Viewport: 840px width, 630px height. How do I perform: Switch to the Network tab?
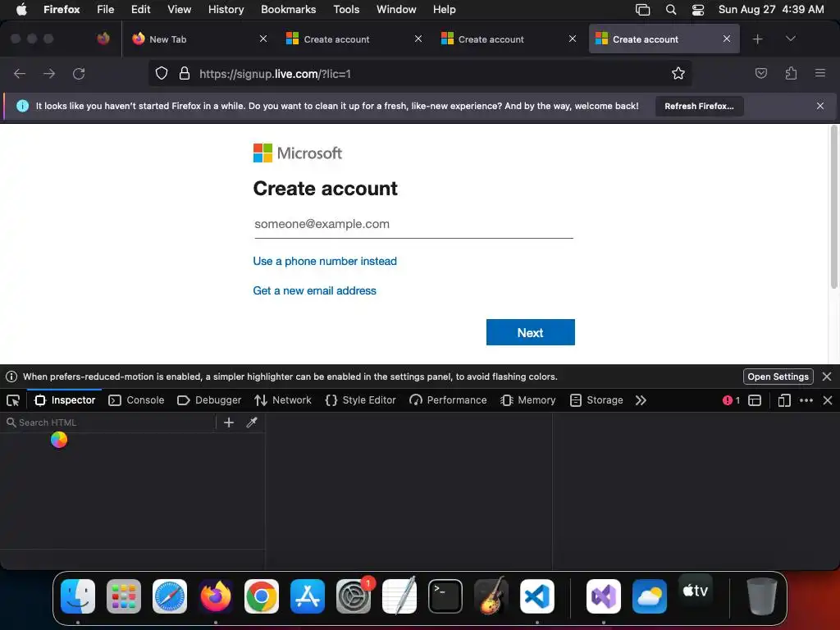(x=283, y=400)
